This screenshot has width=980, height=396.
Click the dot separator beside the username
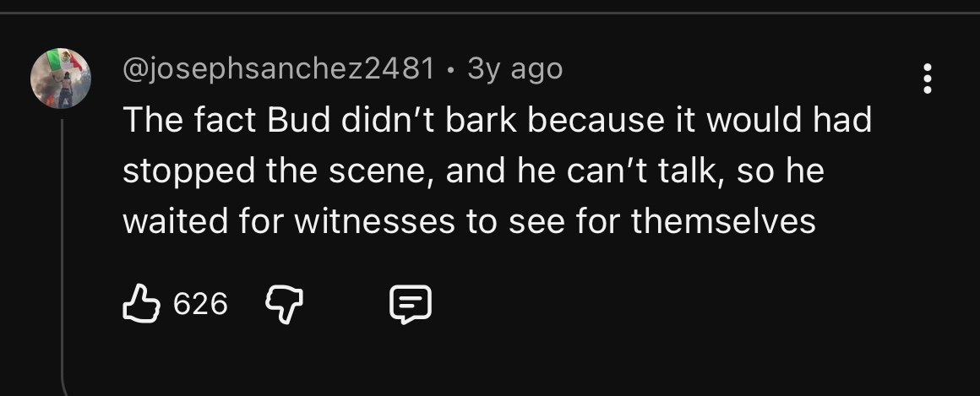(451, 68)
